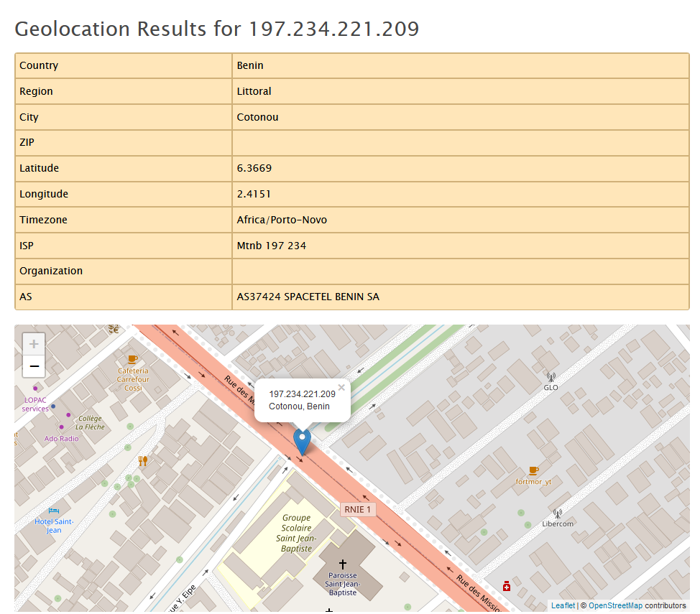Screen dimensions: 700x614
Task: Zoom out on the map
Action: 34,368
